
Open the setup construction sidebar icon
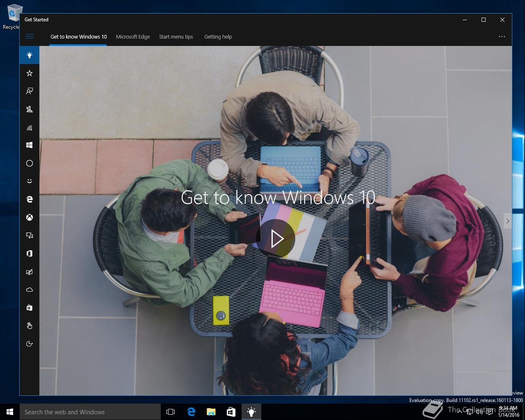point(30,109)
